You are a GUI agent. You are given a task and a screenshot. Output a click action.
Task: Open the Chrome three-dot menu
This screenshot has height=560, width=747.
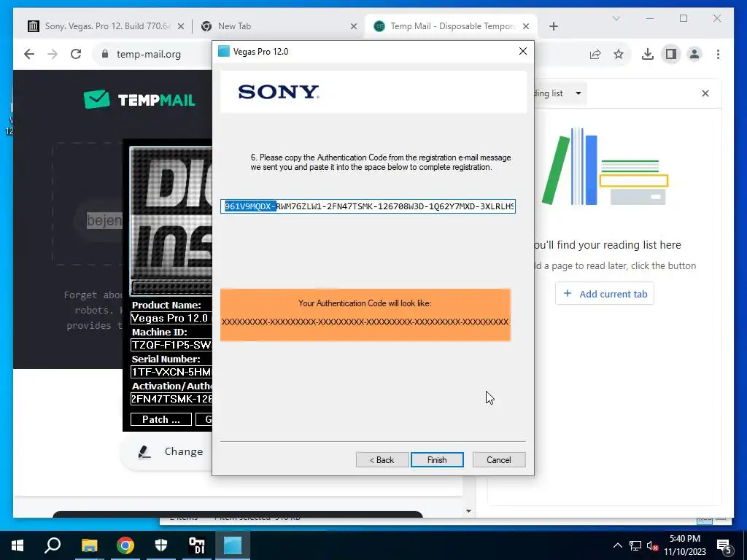click(x=718, y=54)
